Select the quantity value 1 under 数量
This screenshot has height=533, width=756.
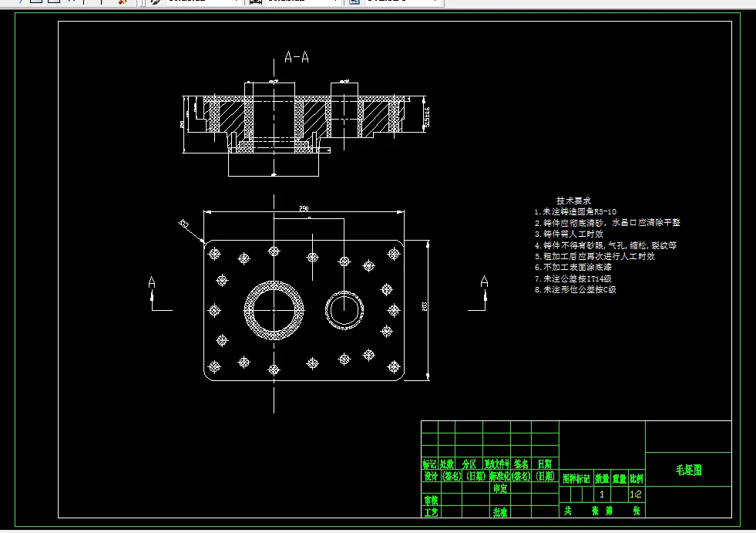pos(601,494)
